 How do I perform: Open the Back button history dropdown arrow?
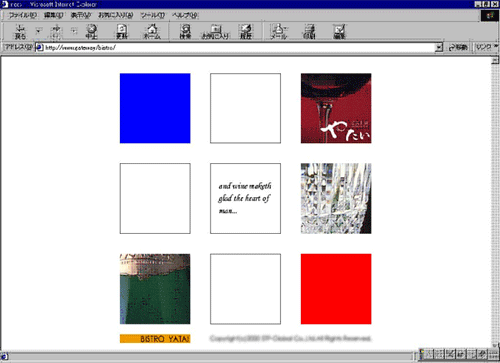click(38, 31)
